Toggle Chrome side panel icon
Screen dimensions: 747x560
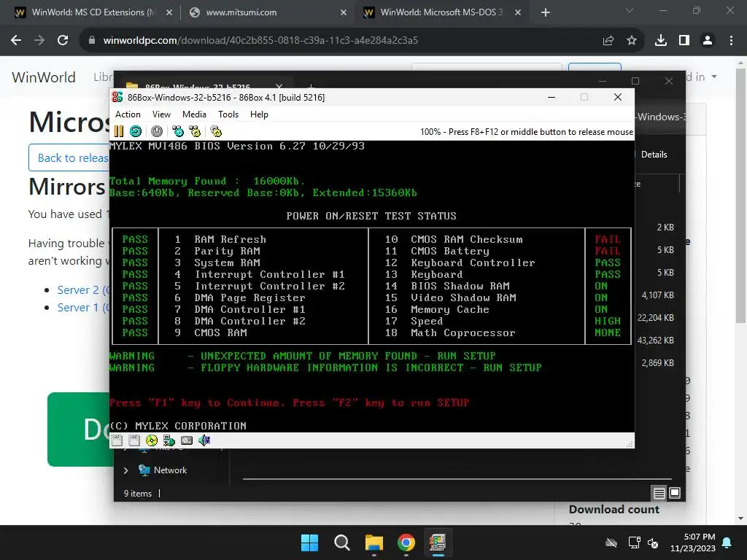(x=684, y=41)
